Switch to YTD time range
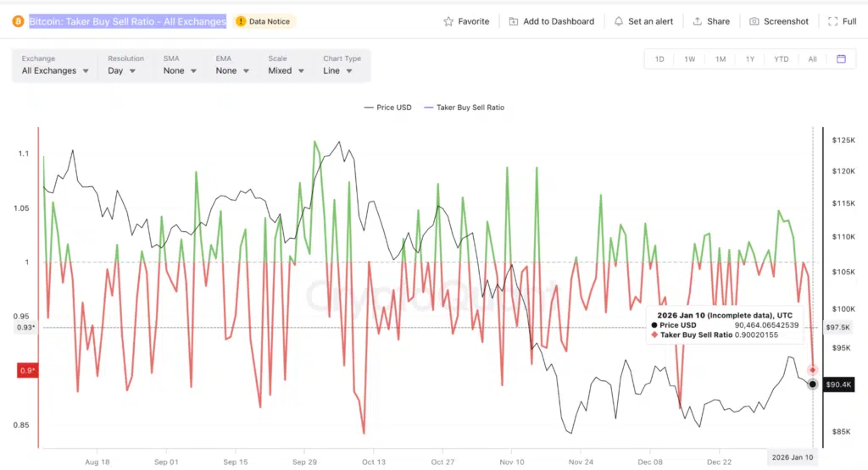Screen dimensions: 868x470 (781, 59)
